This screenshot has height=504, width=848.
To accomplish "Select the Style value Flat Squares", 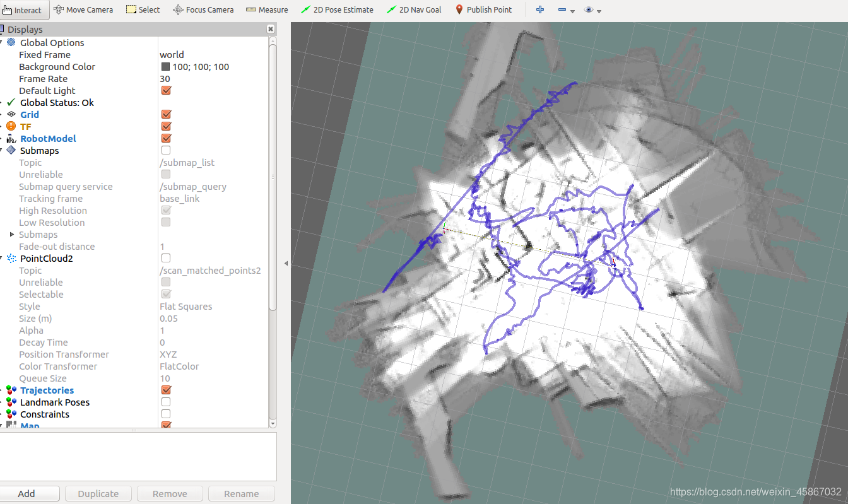I will tap(185, 306).
